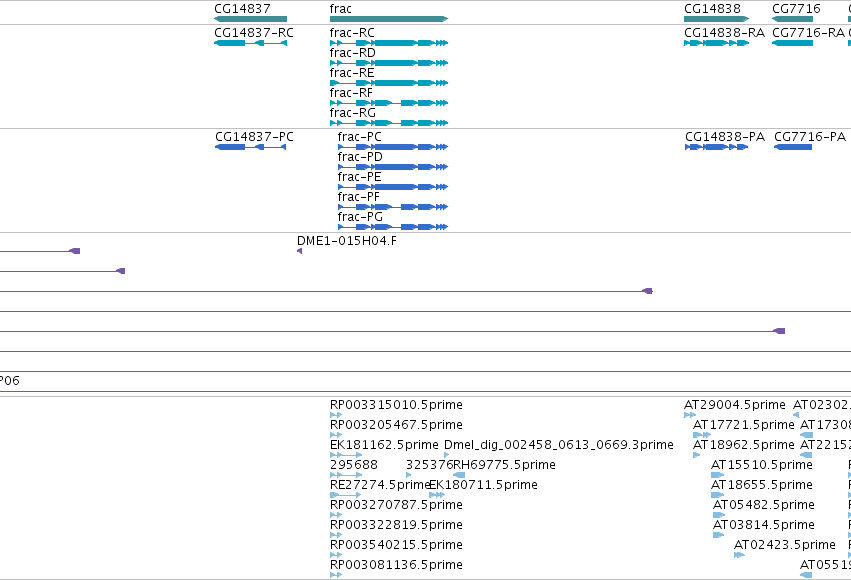Select the 295688 EST glyph

click(x=346, y=475)
